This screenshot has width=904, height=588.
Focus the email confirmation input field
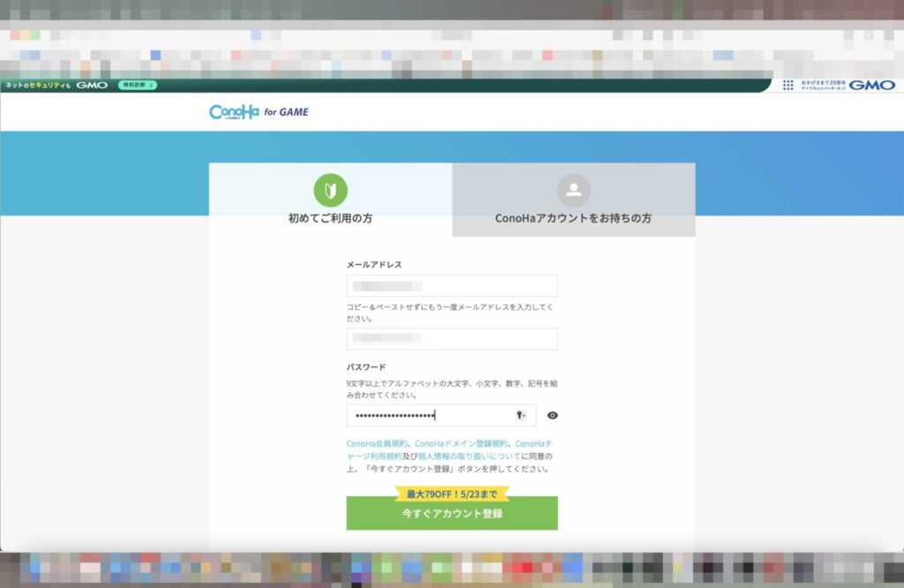[x=452, y=339]
